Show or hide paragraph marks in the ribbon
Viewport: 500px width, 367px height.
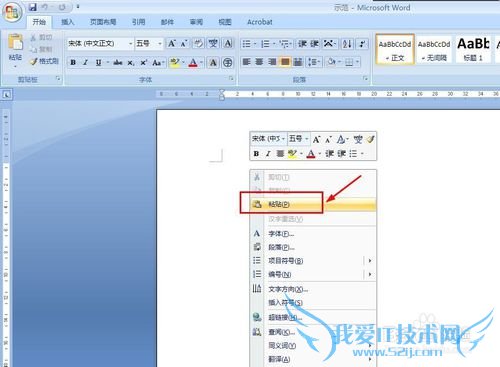pos(362,44)
